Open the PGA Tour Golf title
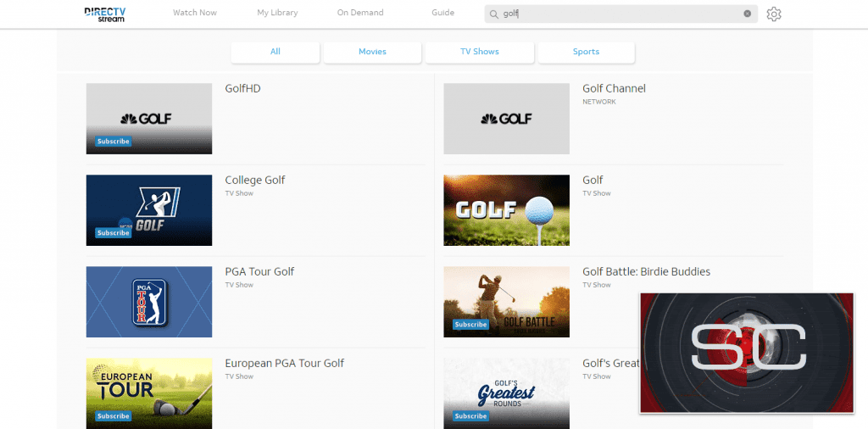The width and height of the screenshot is (868, 429). coord(259,272)
